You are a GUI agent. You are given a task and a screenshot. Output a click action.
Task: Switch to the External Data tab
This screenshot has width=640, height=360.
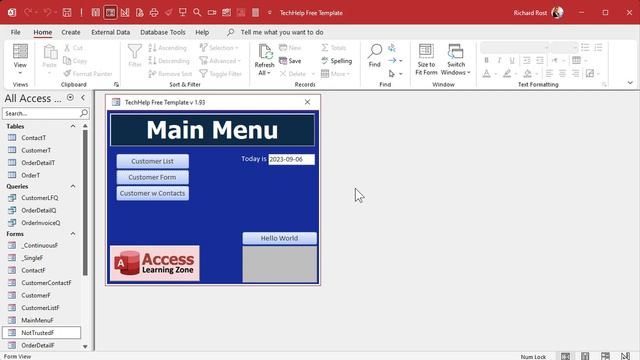click(x=111, y=32)
